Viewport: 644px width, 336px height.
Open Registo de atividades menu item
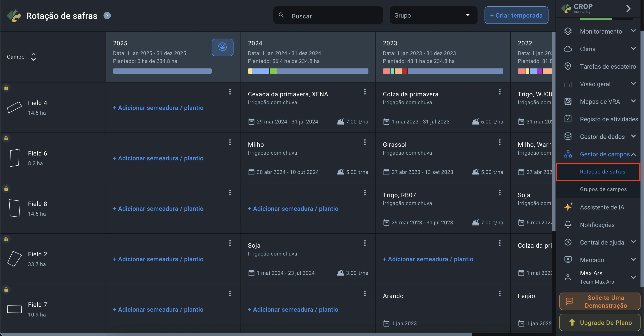[x=609, y=119]
